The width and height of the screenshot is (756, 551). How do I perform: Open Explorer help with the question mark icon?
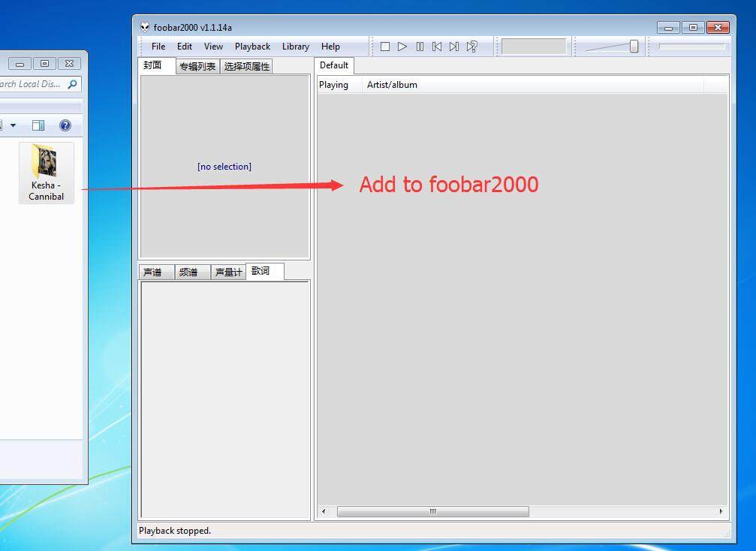tap(65, 126)
